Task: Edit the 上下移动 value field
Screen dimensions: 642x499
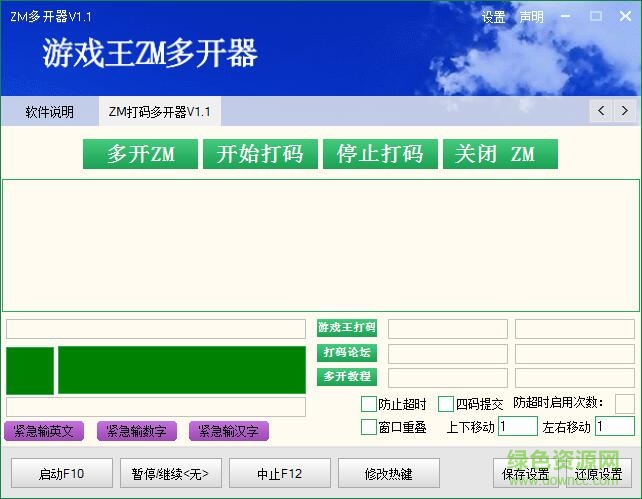Action: [x=518, y=426]
